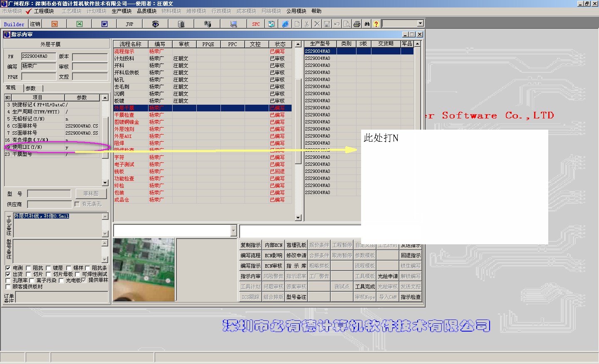Image resolution: width=599 pixels, height=364 pixels.
Task: Open the 公用模块 menu
Action: [296, 11]
